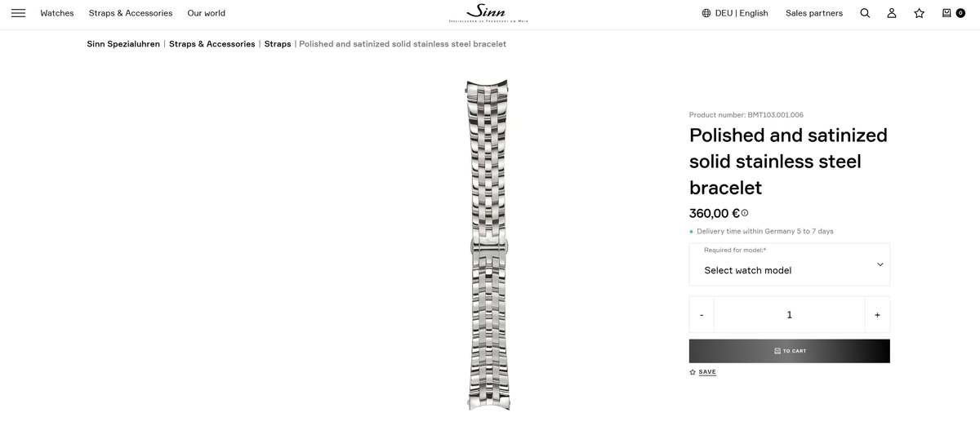Open the search magnifier icon
Image resolution: width=980 pixels, height=444 pixels.
pyautogui.click(x=865, y=13)
